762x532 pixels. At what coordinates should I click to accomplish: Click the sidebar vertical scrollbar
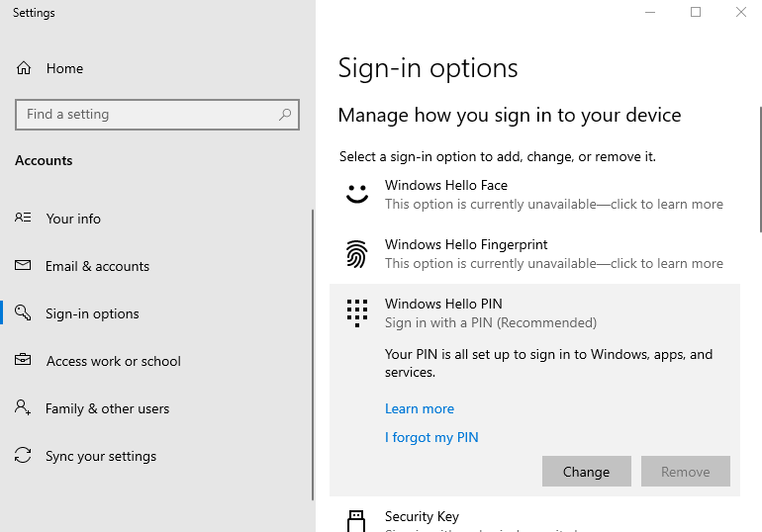312,355
